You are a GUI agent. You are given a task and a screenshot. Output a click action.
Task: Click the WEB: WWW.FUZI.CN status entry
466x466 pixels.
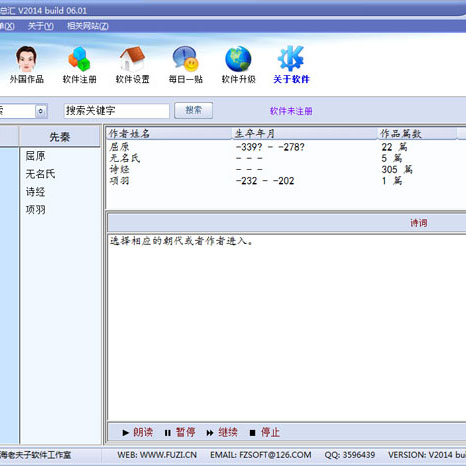click(x=157, y=455)
